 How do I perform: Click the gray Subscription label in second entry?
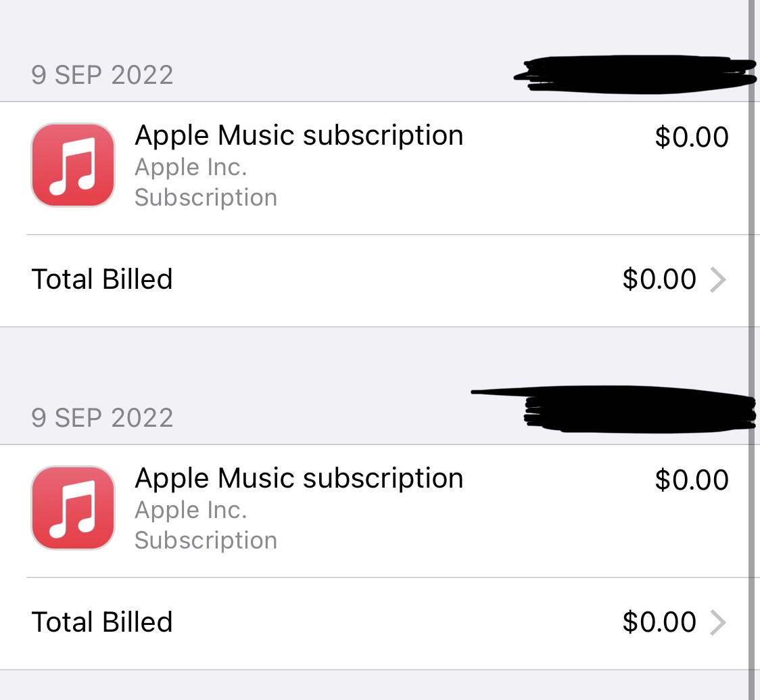click(206, 540)
